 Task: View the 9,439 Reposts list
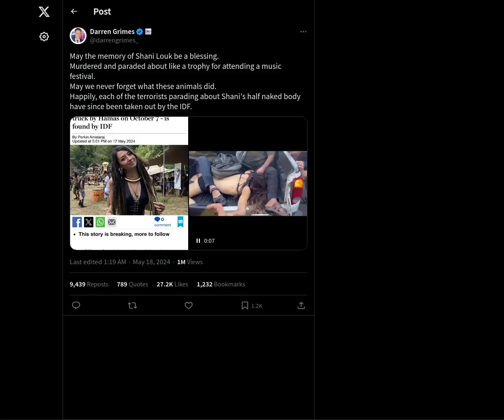(x=89, y=284)
